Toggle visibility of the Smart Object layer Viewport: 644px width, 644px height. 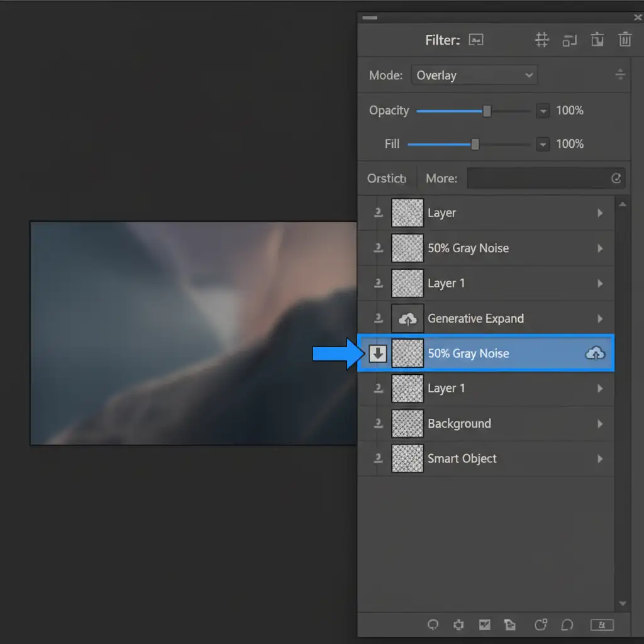pyautogui.click(x=378, y=459)
